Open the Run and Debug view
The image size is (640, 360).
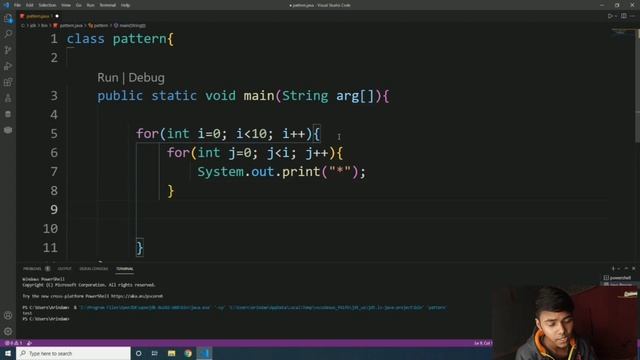click(x=8, y=66)
